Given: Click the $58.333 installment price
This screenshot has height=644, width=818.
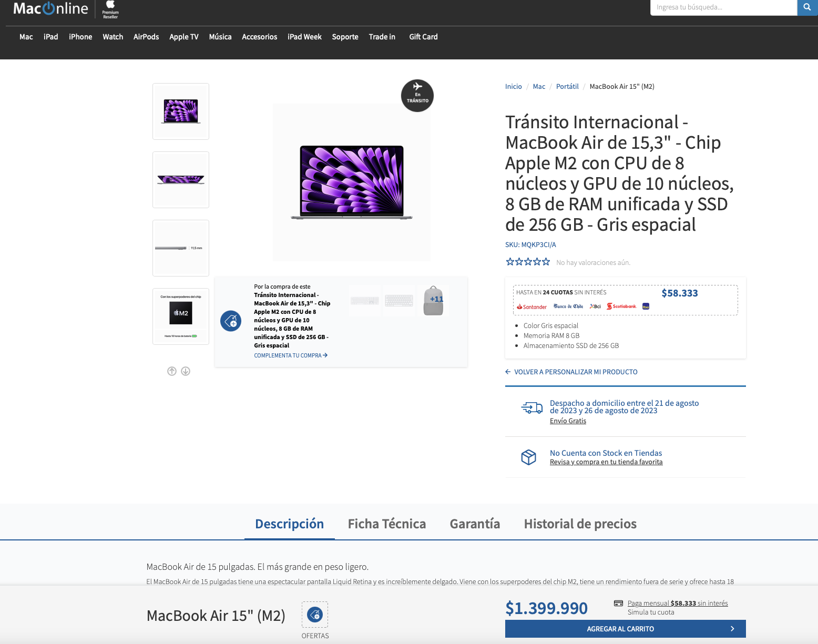Looking at the screenshot, I should (x=680, y=293).
